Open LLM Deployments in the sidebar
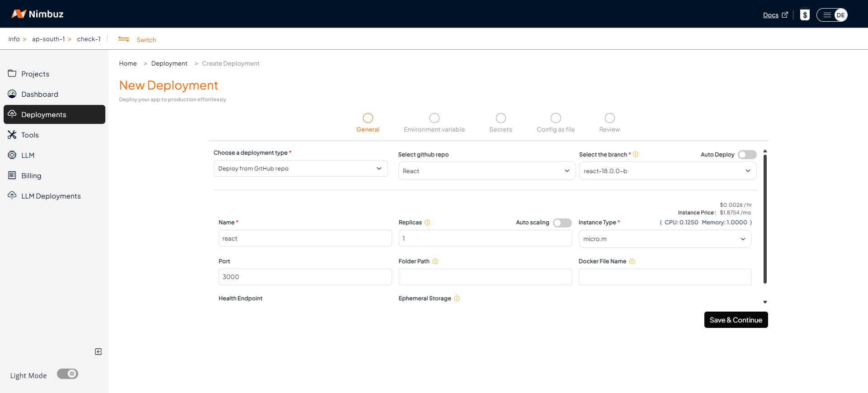The width and height of the screenshot is (868, 393). point(51,196)
